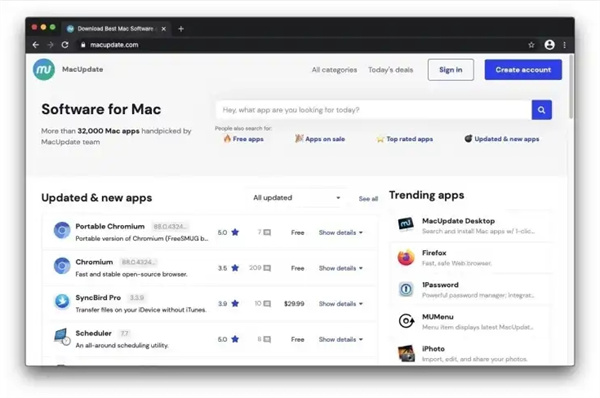
Task: Open a new tab with the plus icon
Action: [181, 29]
